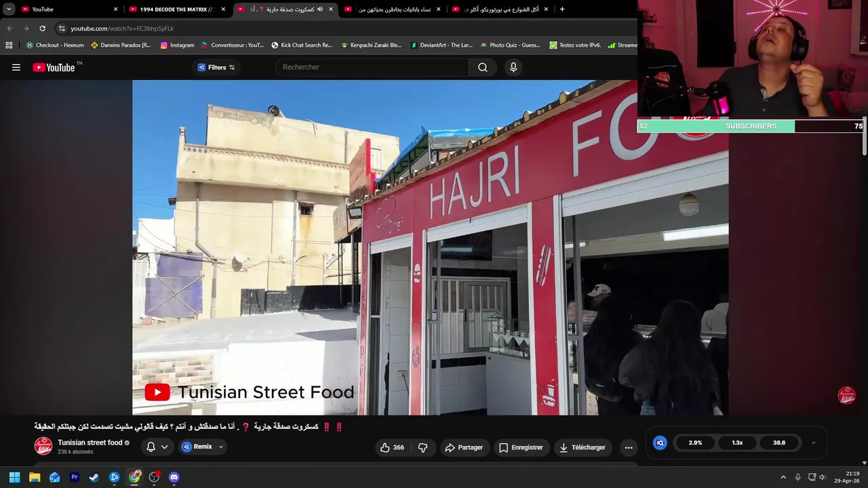Click the video player to pause playback

point(431,247)
